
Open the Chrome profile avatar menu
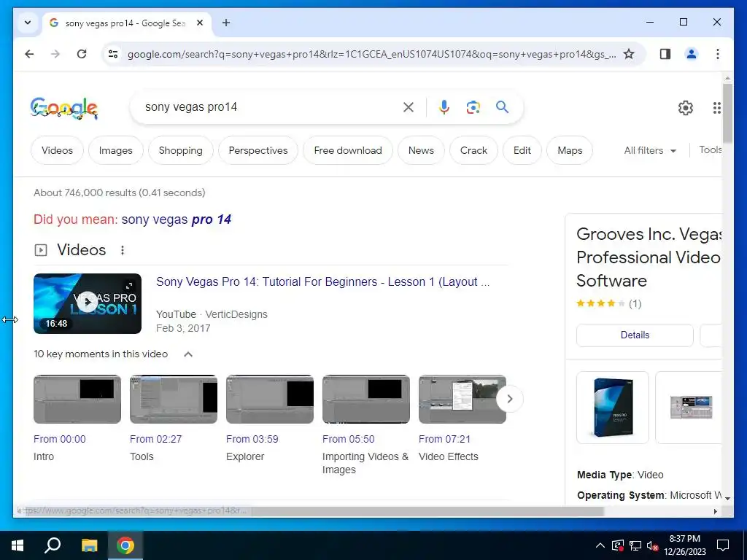pos(692,54)
